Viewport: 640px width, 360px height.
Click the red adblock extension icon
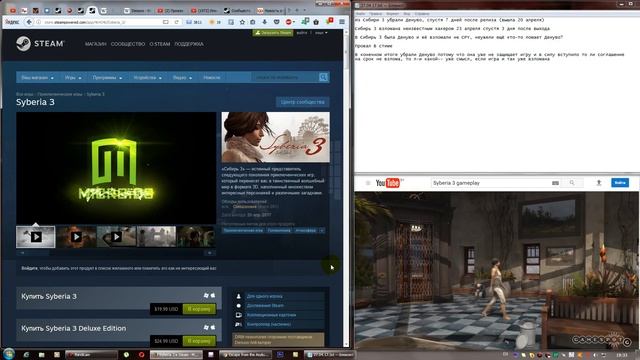tap(289, 22)
